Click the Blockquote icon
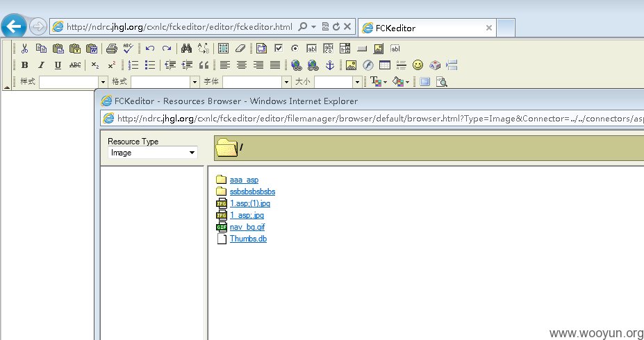Viewport: 644px width, 340px height. coord(204,65)
